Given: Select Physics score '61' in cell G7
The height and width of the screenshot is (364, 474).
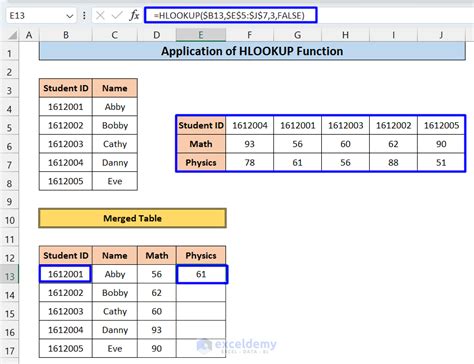Looking at the screenshot, I should click(297, 163).
